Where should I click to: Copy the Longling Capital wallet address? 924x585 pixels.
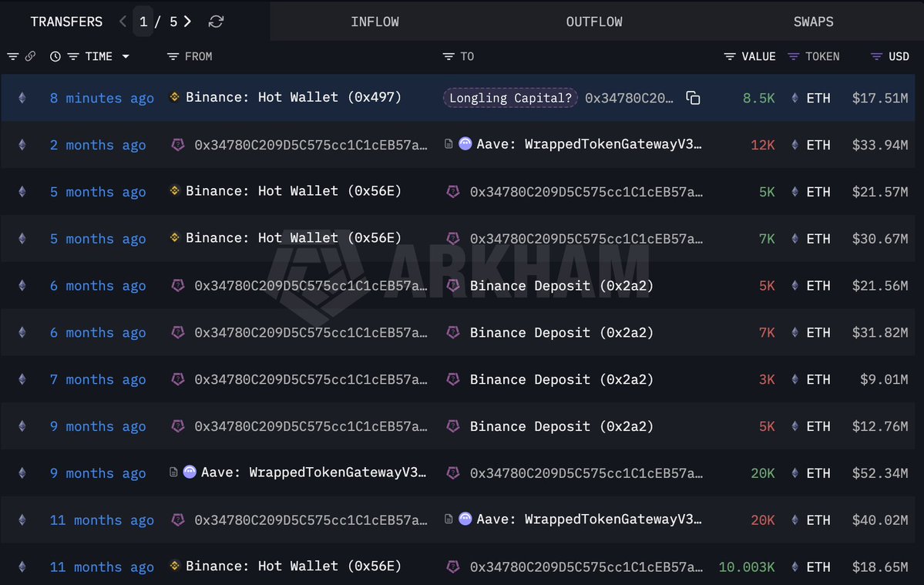693,98
